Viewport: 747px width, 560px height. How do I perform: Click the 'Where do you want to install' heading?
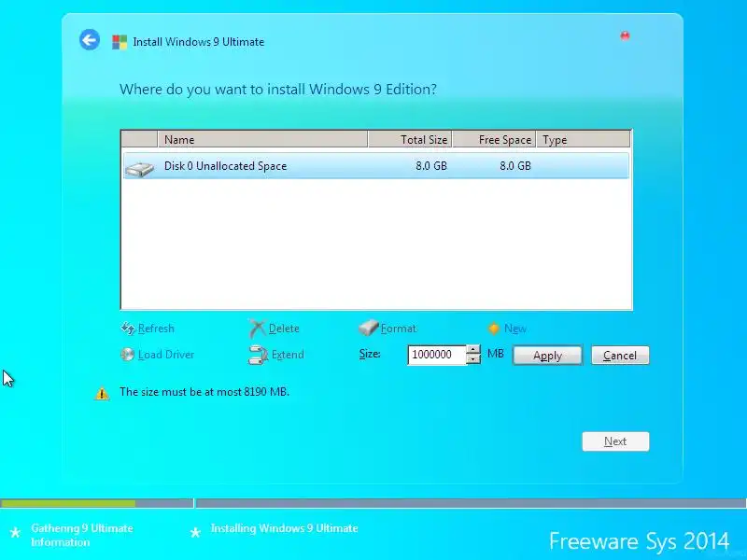pos(277,90)
